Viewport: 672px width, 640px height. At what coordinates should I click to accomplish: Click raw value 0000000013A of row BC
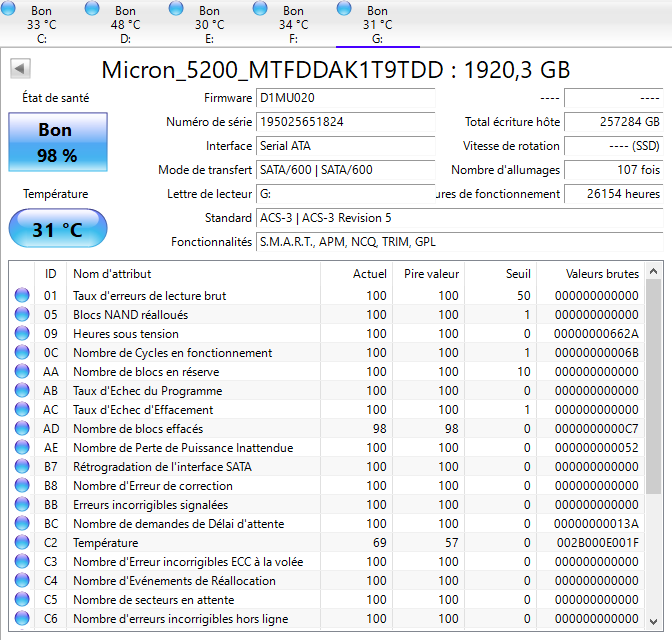coord(596,523)
